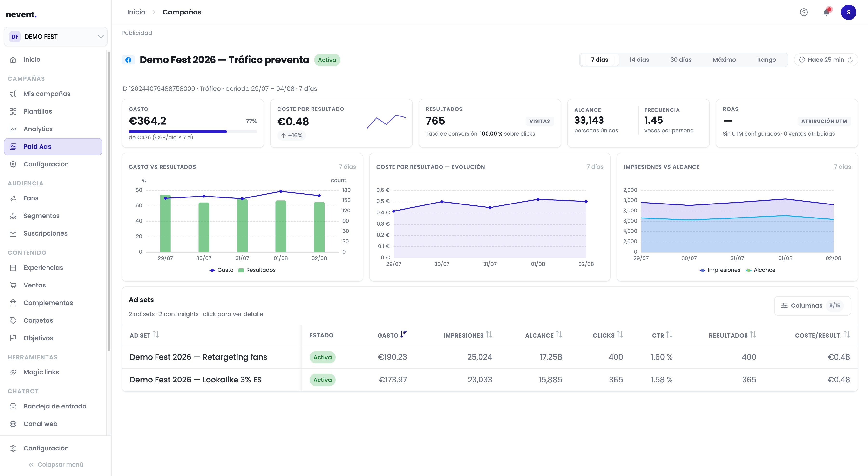Screen dimensions: 868x476
Task: Toggle Alcance series in chart legend
Action: click(x=760, y=270)
